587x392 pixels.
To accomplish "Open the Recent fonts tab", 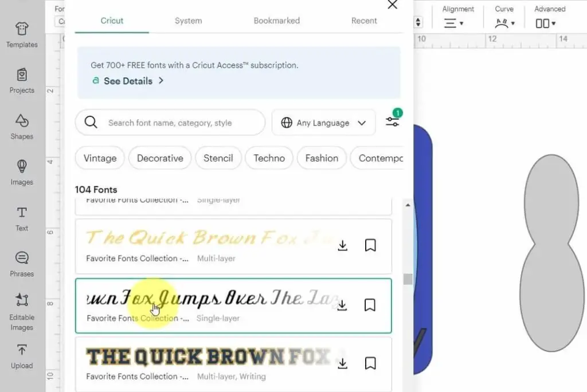I will pos(364,21).
